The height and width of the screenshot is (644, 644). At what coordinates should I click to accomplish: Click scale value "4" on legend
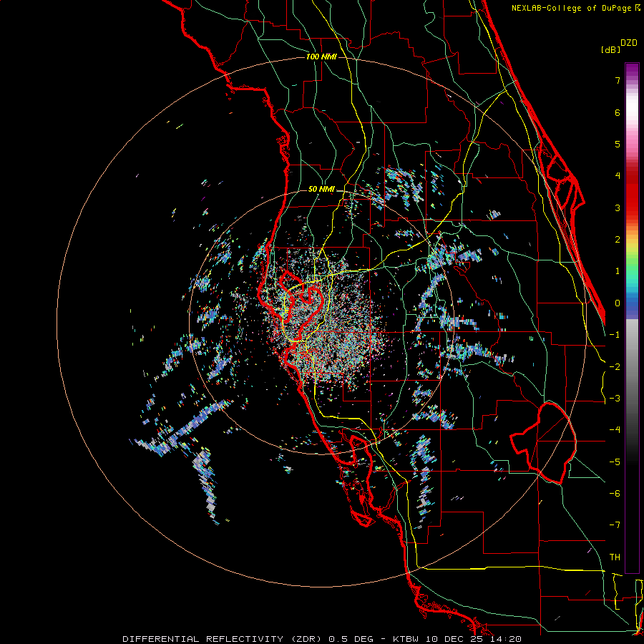tap(618, 176)
